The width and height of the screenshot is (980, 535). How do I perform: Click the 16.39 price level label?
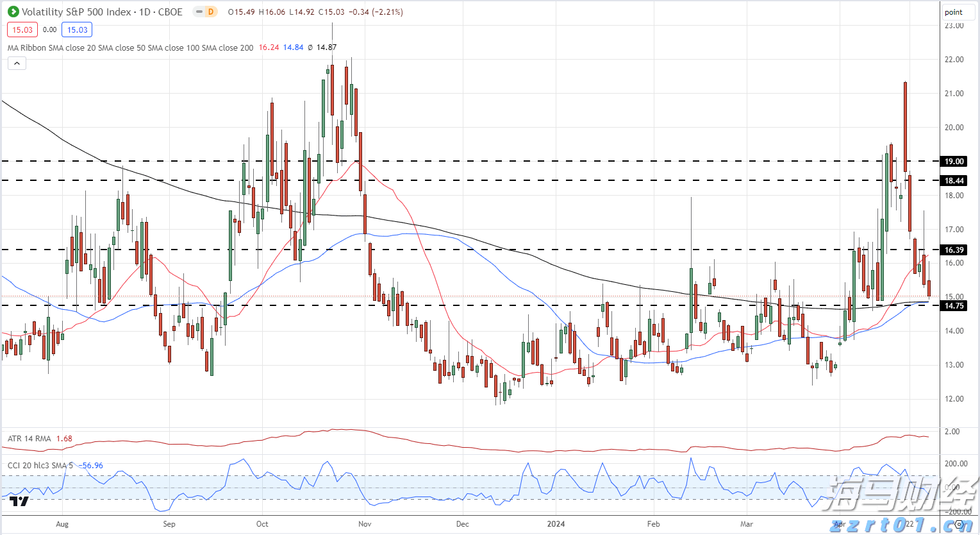[x=954, y=250]
